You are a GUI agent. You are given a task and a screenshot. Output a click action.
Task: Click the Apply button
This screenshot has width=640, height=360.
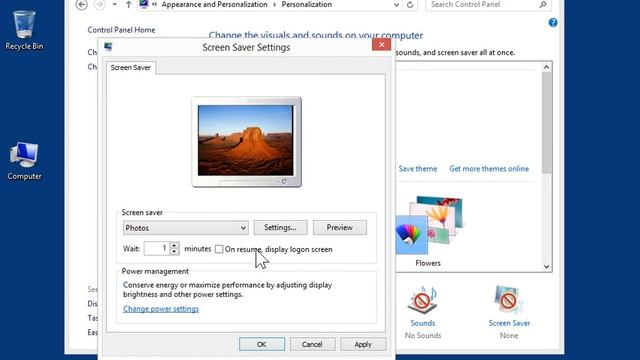tap(363, 344)
